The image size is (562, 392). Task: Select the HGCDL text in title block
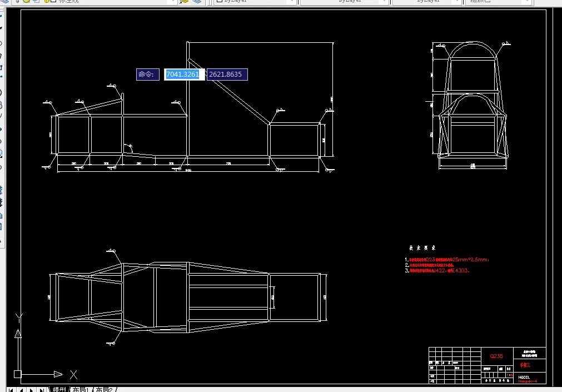coord(524,377)
